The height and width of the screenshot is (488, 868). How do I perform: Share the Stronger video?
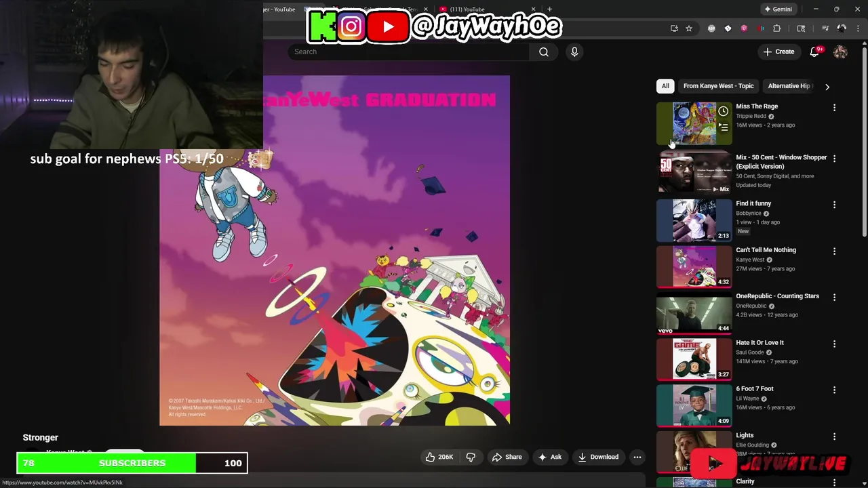pyautogui.click(x=507, y=457)
